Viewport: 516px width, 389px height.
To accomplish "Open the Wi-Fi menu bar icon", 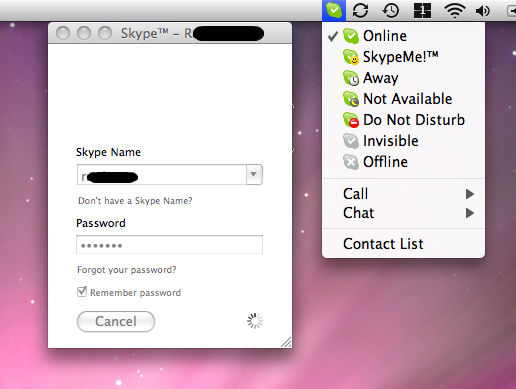I will tap(455, 11).
